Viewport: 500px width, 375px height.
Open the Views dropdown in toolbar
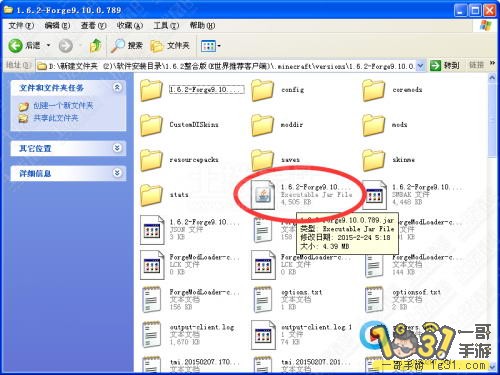click(211, 46)
